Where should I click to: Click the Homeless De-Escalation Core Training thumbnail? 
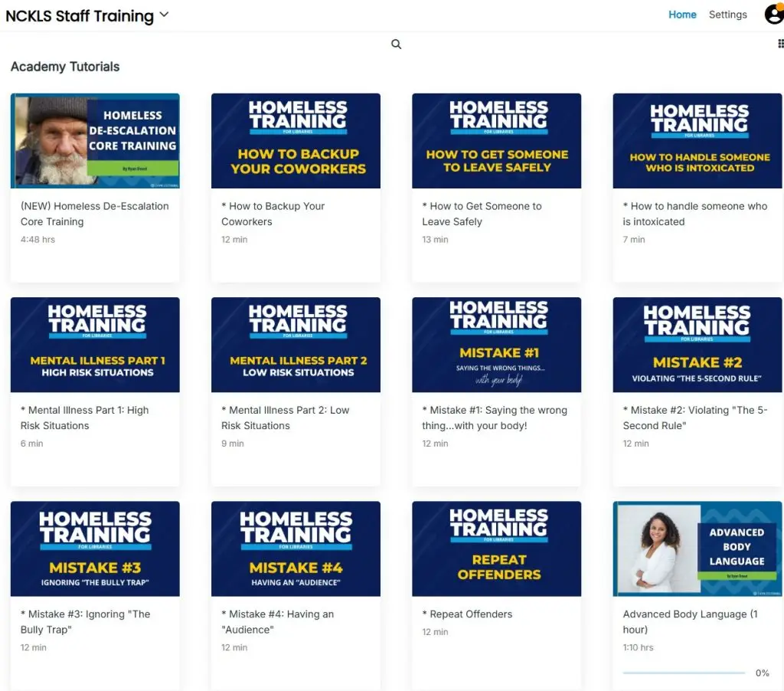(x=95, y=140)
